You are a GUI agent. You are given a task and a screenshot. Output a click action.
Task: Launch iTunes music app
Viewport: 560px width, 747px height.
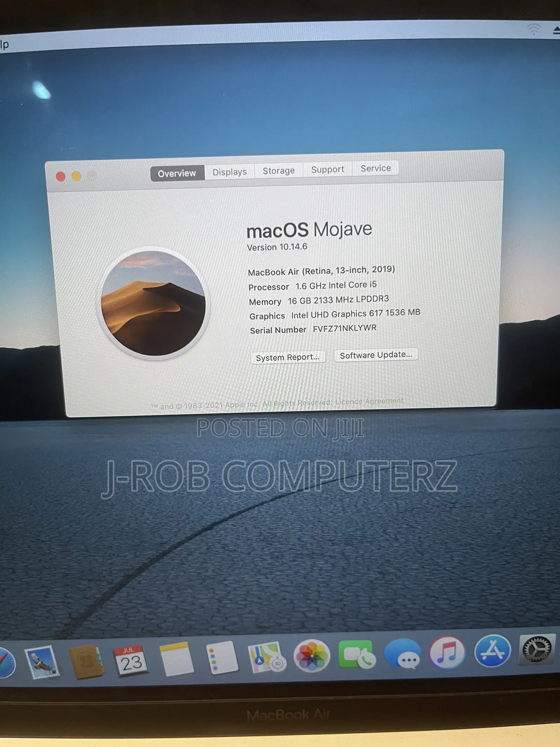click(x=447, y=652)
